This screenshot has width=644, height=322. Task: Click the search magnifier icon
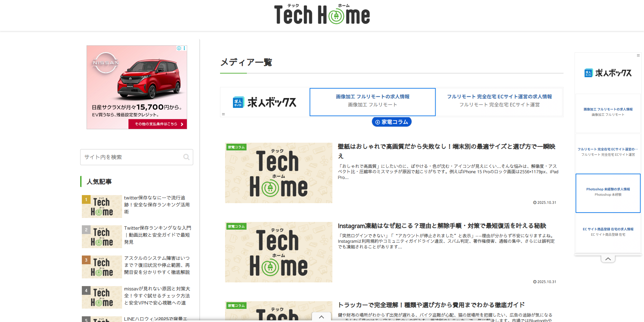click(x=186, y=157)
